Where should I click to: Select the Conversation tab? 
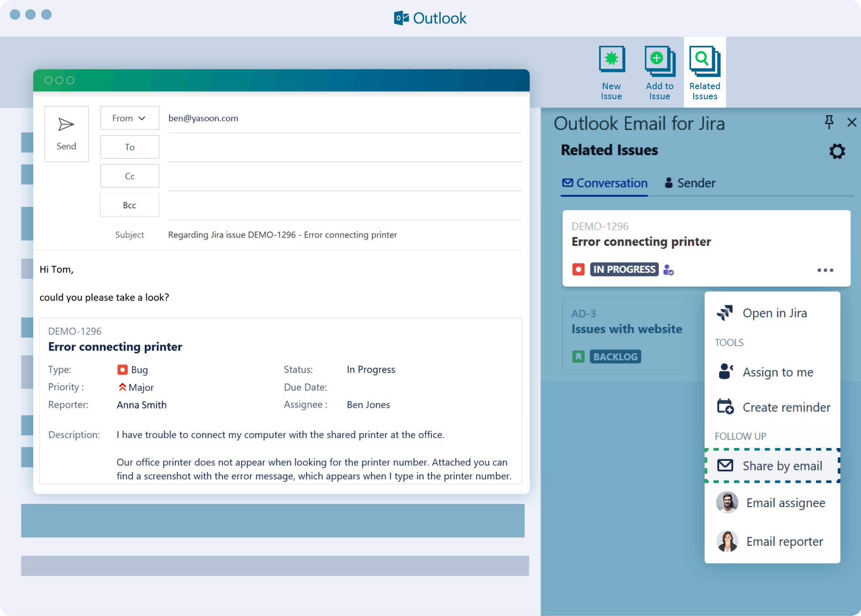605,183
